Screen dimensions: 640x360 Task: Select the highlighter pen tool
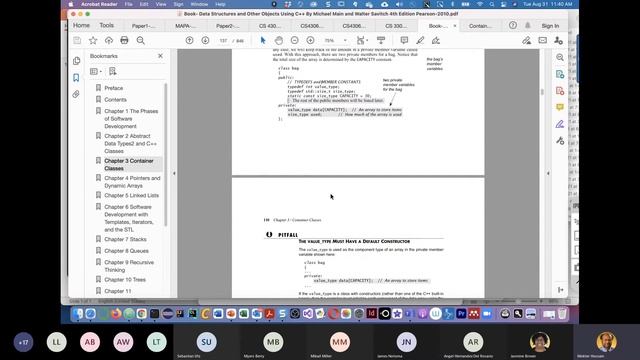tap(420, 40)
